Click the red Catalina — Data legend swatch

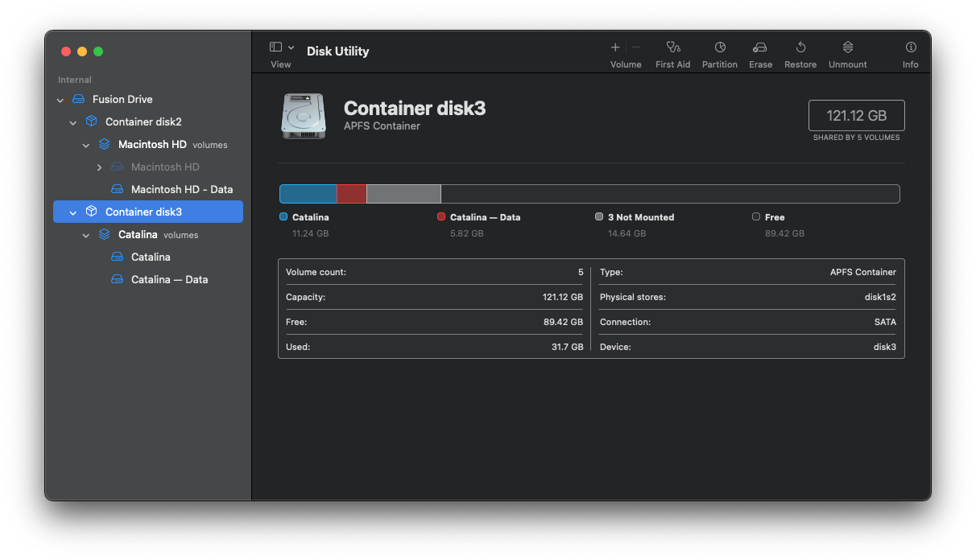[x=441, y=216]
